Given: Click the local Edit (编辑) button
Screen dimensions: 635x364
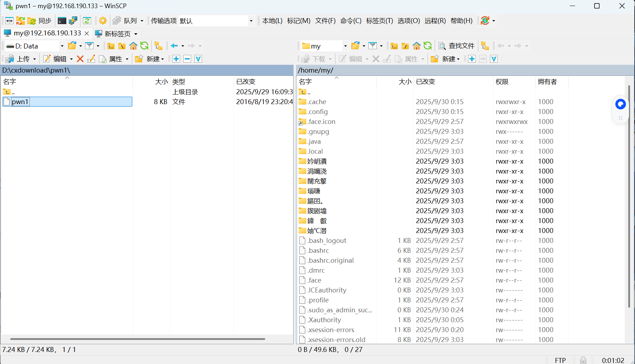Looking at the screenshot, I should click(x=55, y=59).
